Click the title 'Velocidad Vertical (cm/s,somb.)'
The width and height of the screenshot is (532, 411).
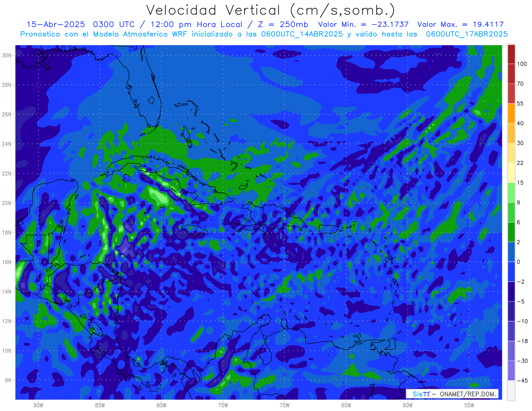270,10
